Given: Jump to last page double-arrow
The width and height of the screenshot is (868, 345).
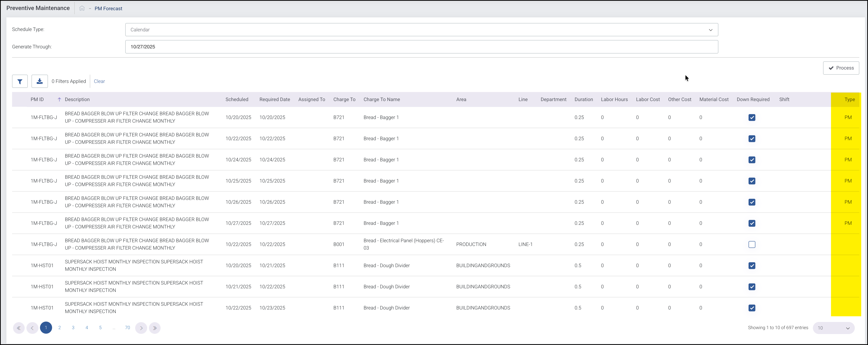Looking at the screenshot, I should tap(155, 328).
